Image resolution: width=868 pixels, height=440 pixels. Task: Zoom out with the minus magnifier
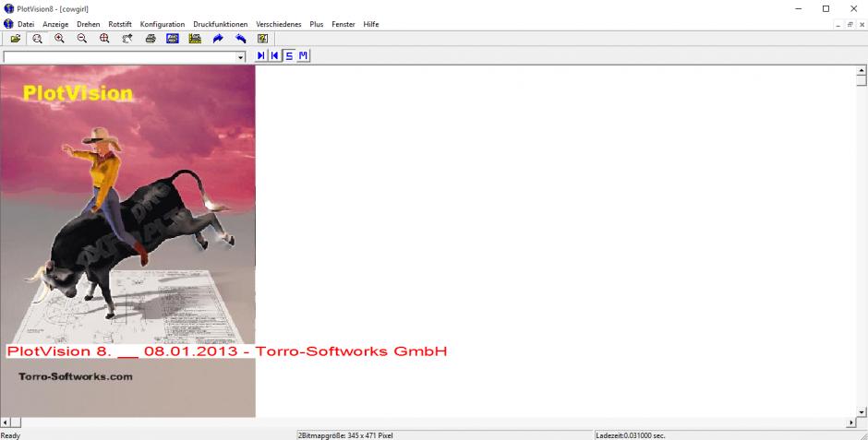coord(82,39)
